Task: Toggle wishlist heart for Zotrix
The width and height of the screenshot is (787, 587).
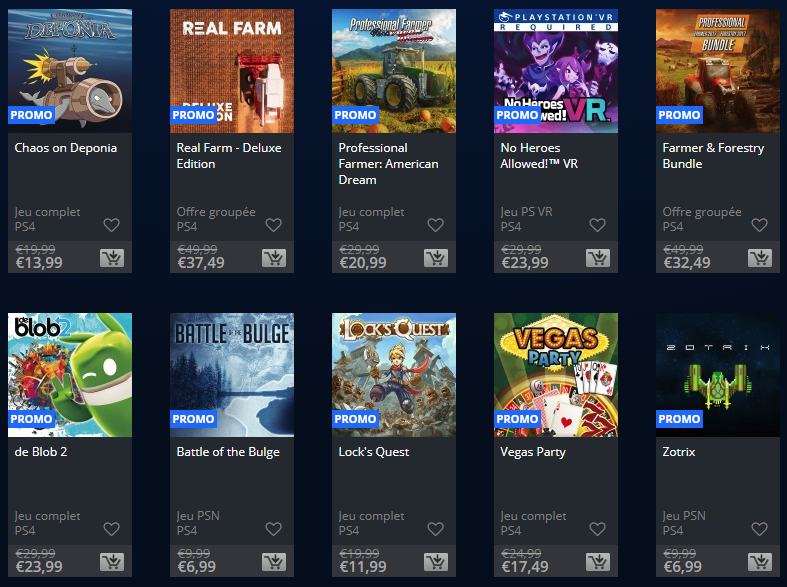Action: pyautogui.click(x=759, y=529)
